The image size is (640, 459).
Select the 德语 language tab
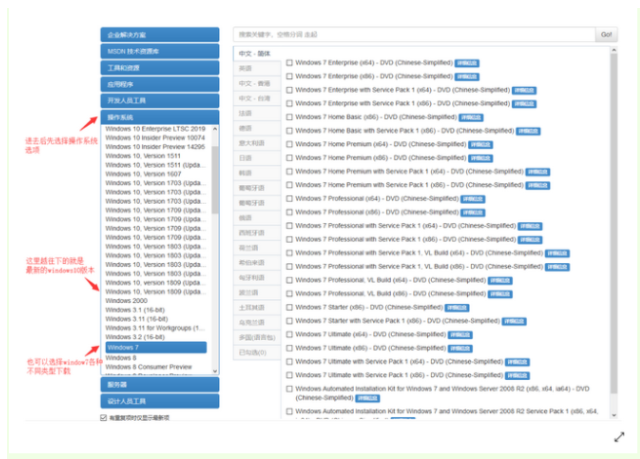pos(257,128)
